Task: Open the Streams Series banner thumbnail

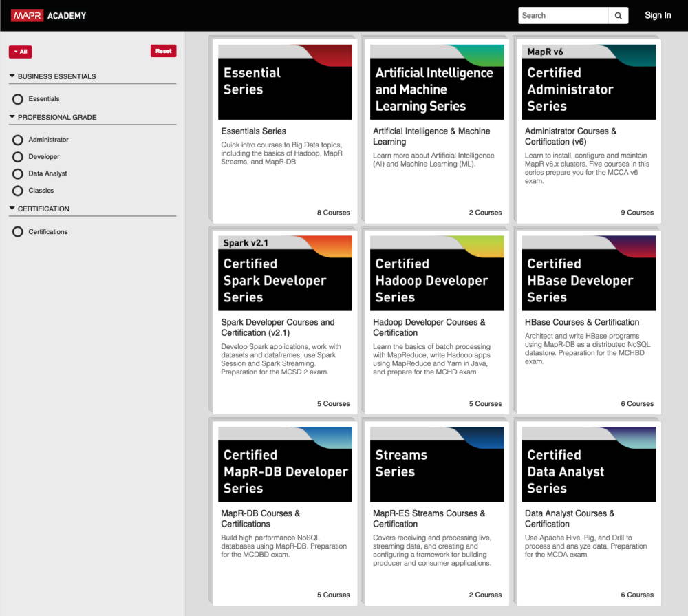Action: [437, 464]
